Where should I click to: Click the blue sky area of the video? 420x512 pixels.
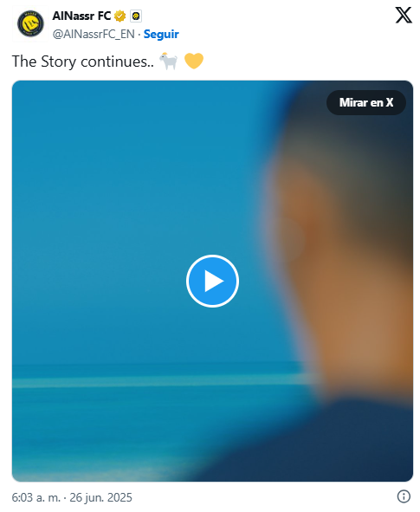pos(131,196)
